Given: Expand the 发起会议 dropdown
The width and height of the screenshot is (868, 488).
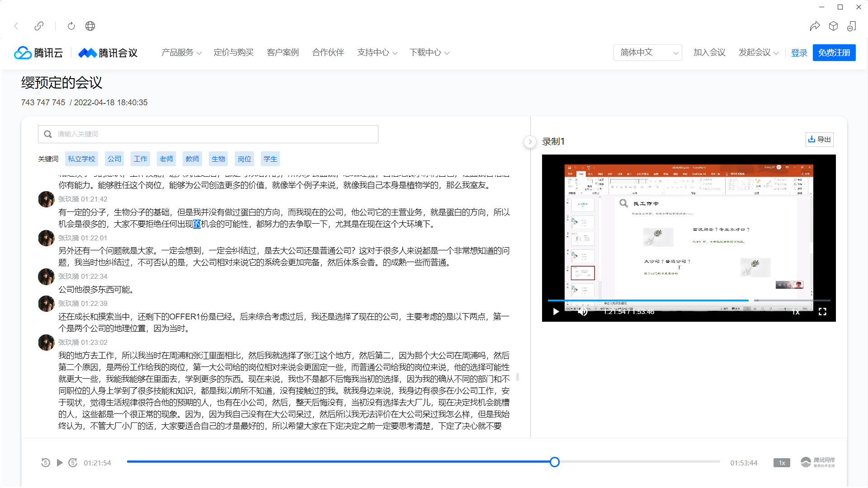Looking at the screenshot, I should (758, 52).
